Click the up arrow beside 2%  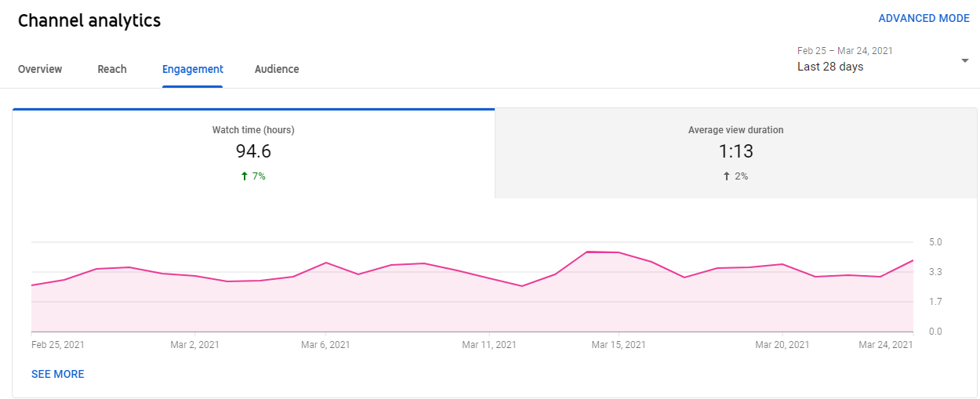tap(727, 176)
